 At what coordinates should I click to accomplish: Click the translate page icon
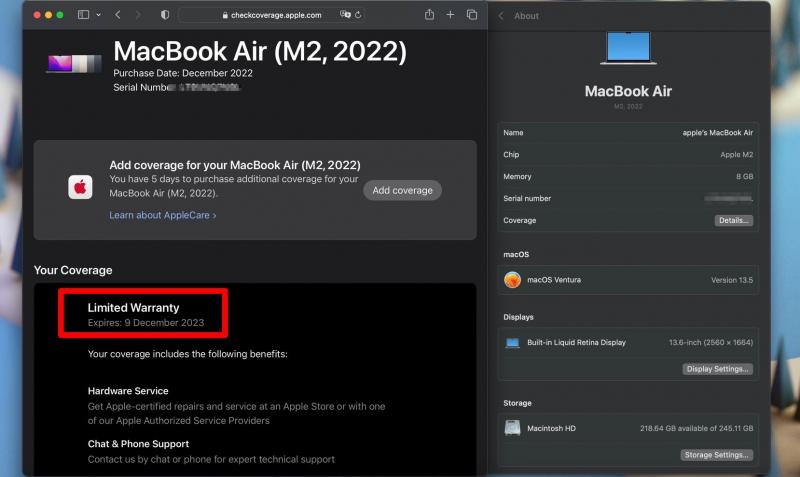point(345,15)
